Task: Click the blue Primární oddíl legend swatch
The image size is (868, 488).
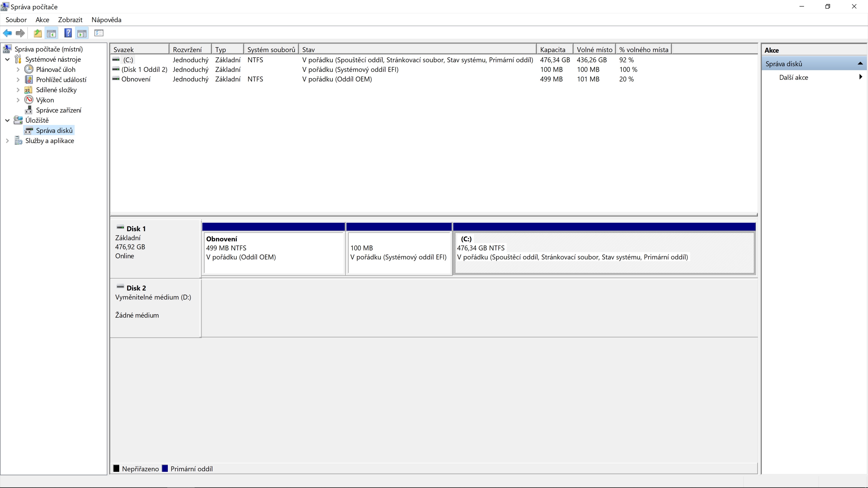Action: (x=165, y=469)
